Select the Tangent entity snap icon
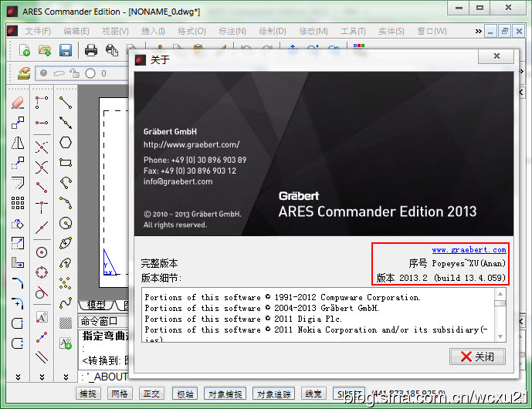532x409 pixels. [x=42, y=292]
